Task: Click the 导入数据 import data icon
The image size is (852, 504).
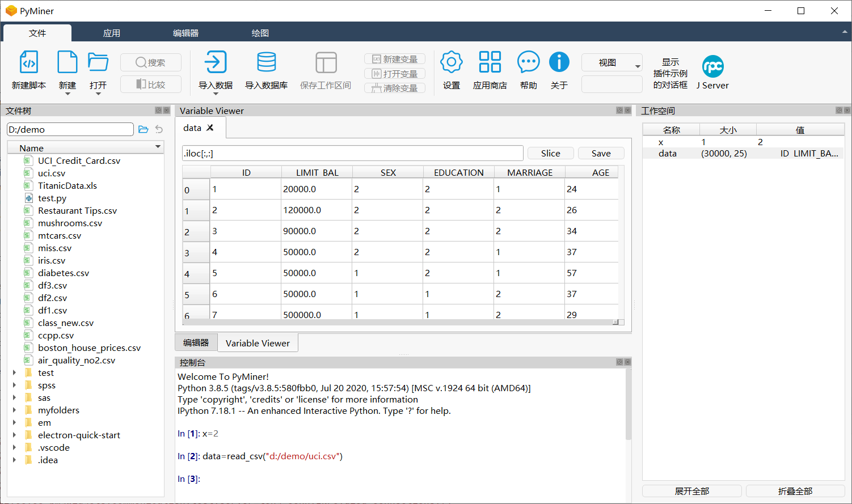Action: [216, 62]
